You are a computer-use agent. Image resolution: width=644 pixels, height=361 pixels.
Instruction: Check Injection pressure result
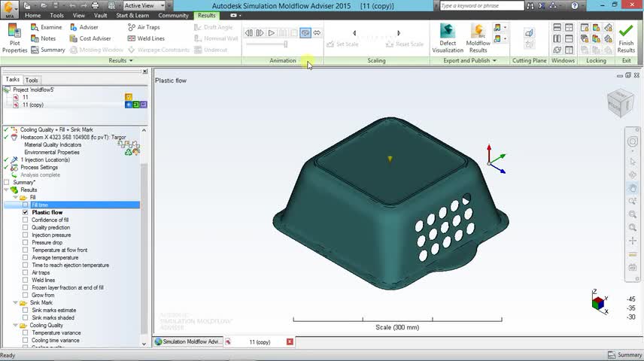tap(26, 235)
